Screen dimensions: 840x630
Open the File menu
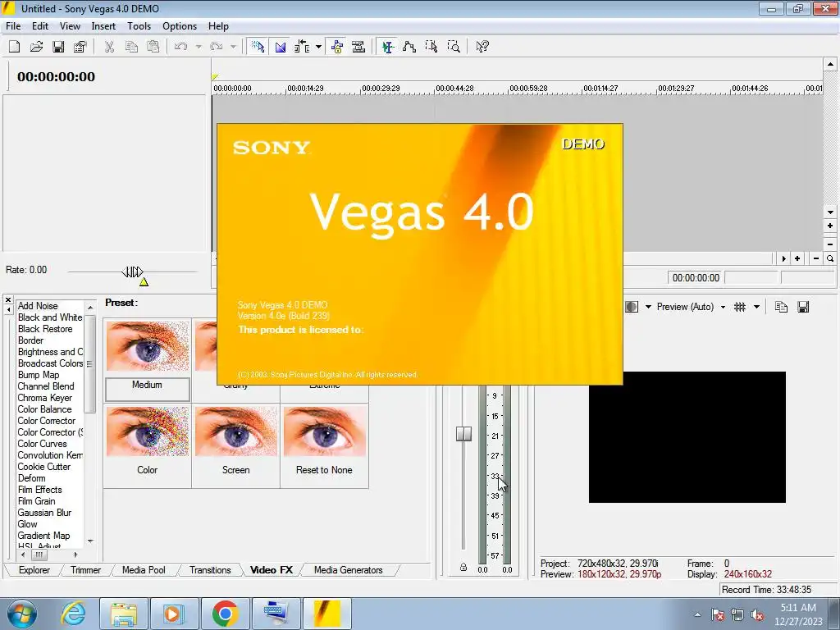click(x=13, y=25)
